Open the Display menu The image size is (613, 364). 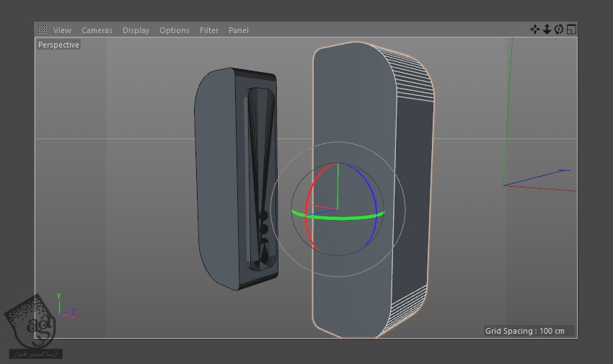(x=136, y=30)
